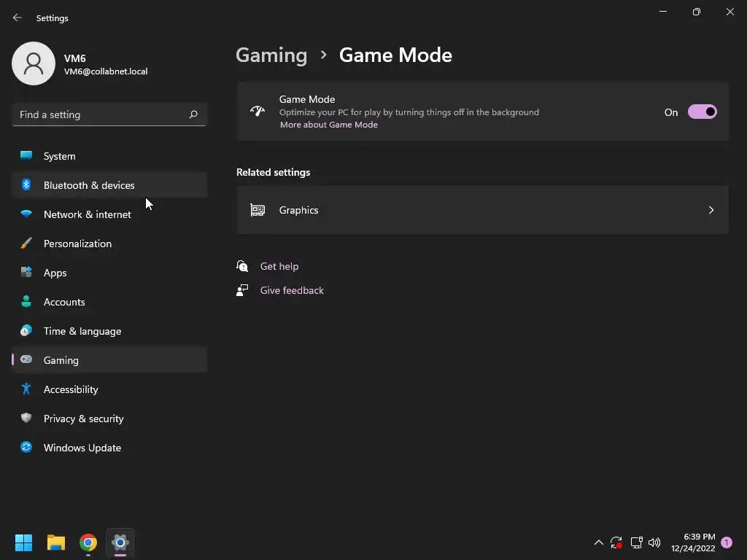The height and width of the screenshot is (560, 747).
Task: Open System settings in the sidebar
Action: click(109, 156)
